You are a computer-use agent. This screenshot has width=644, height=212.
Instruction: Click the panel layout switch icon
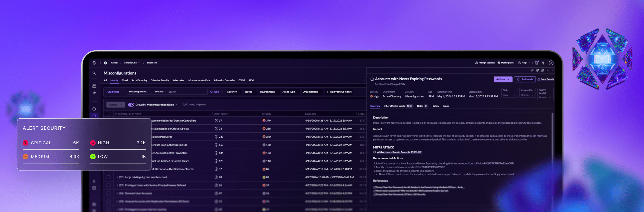coord(542,70)
